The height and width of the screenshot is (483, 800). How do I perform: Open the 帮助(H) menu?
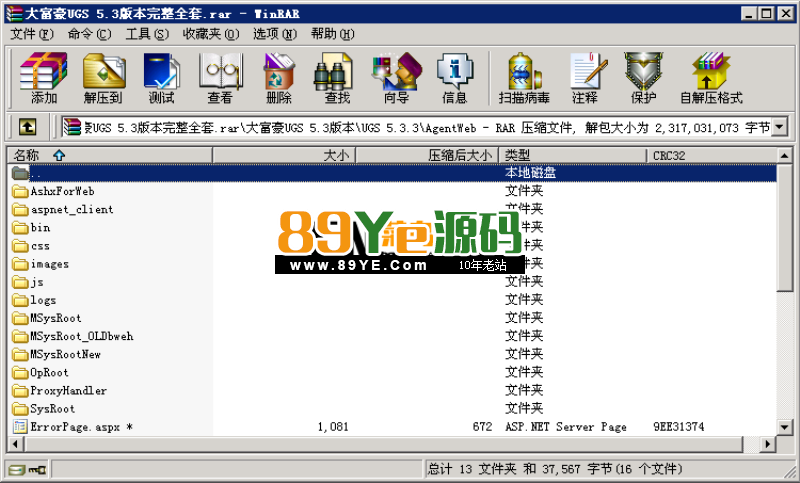click(x=333, y=34)
